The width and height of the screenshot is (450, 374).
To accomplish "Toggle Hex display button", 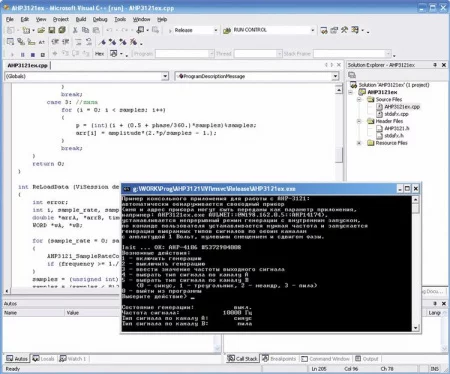I will coord(99,54).
